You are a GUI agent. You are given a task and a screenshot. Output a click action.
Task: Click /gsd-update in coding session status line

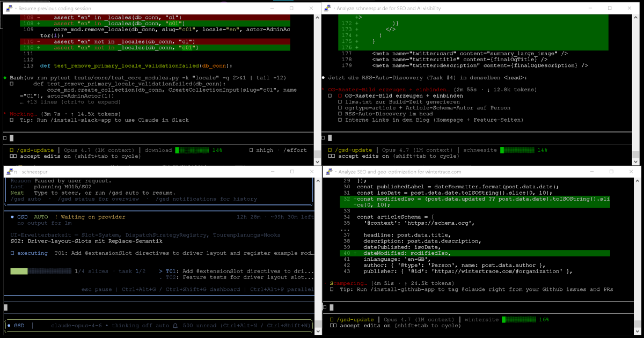coord(36,150)
